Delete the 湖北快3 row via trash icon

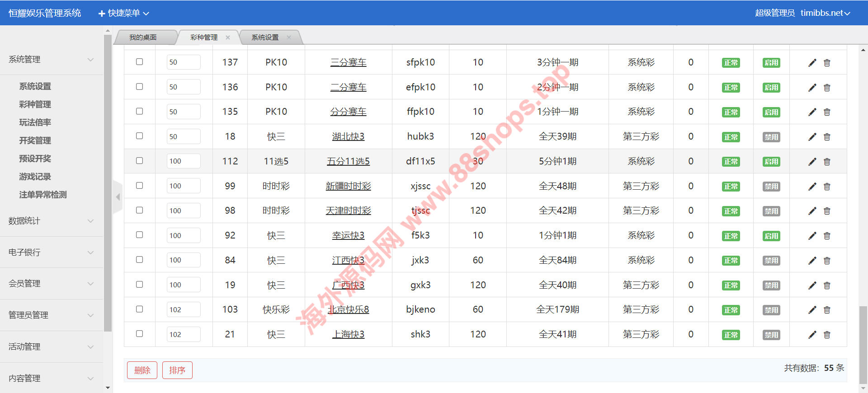pos(827,137)
